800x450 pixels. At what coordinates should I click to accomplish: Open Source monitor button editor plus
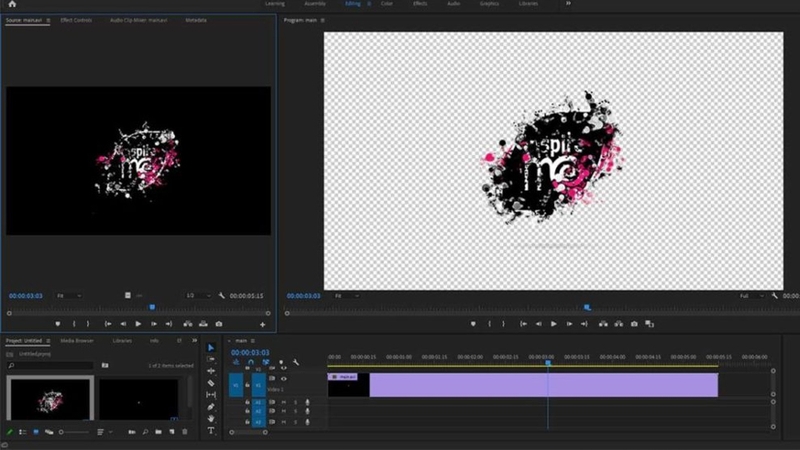click(263, 324)
